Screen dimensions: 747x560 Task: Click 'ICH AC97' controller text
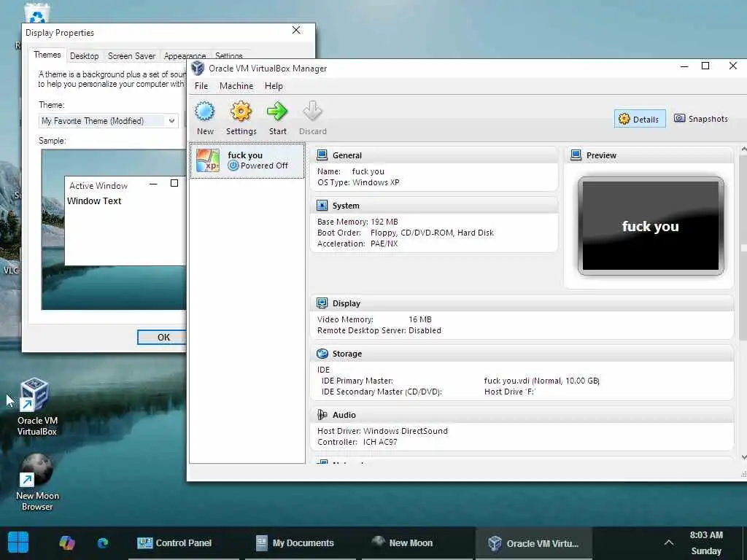(x=379, y=442)
